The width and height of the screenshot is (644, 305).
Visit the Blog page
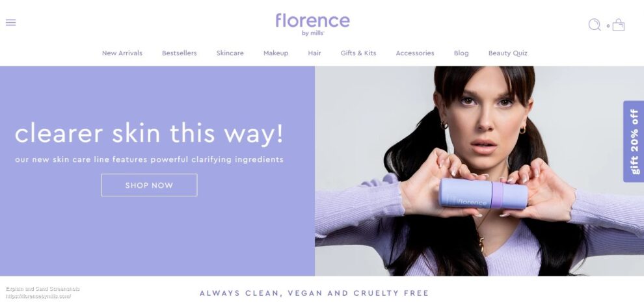point(461,53)
